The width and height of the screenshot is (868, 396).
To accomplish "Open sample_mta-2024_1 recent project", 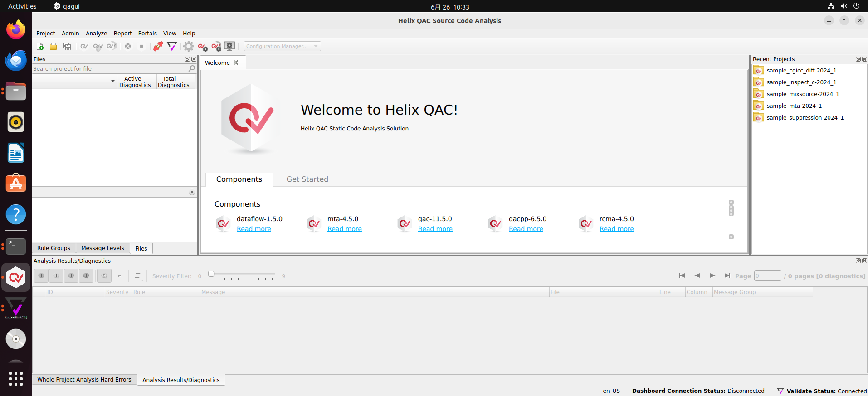I will tap(794, 106).
